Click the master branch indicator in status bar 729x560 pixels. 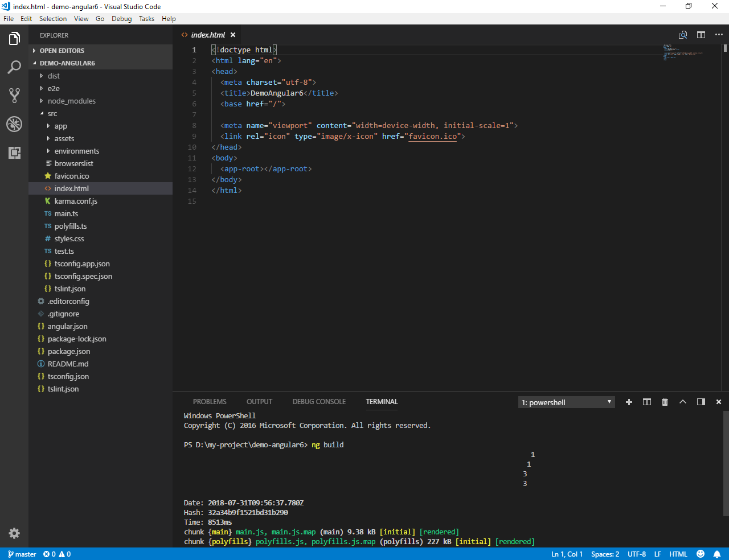[x=22, y=554]
